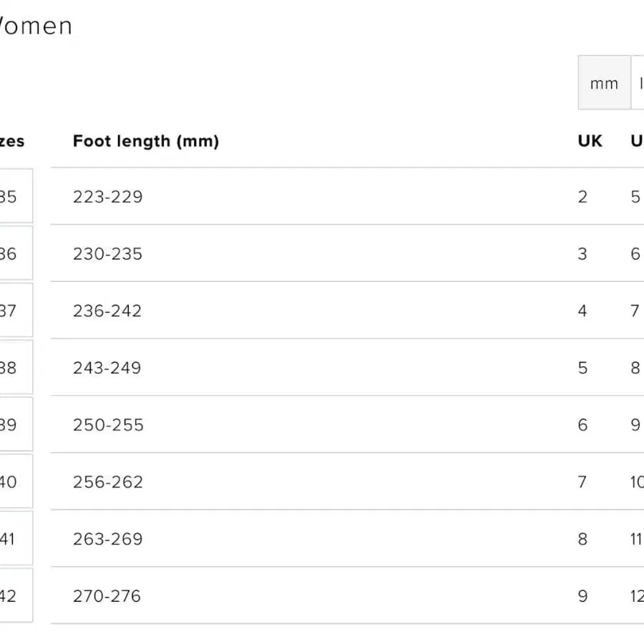Image resolution: width=644 pixels, height=644 pixels.
Task: Select size 38 box
Action: point(13,368)
